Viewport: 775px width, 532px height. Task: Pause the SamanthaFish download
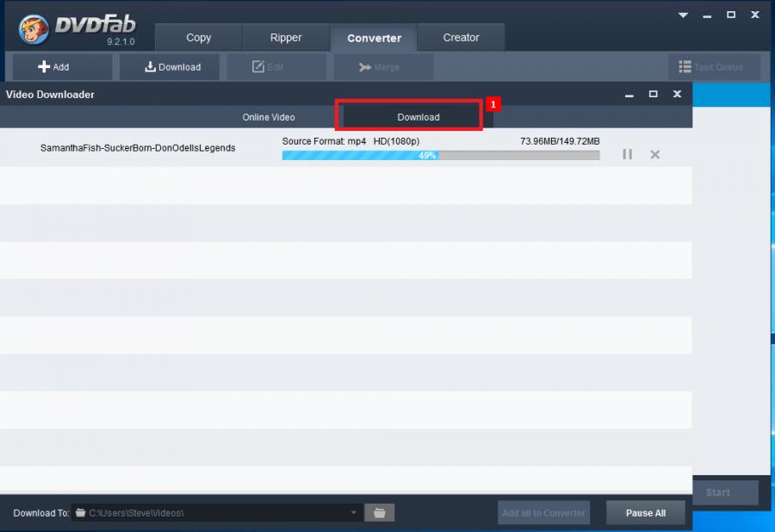point(627,155)
